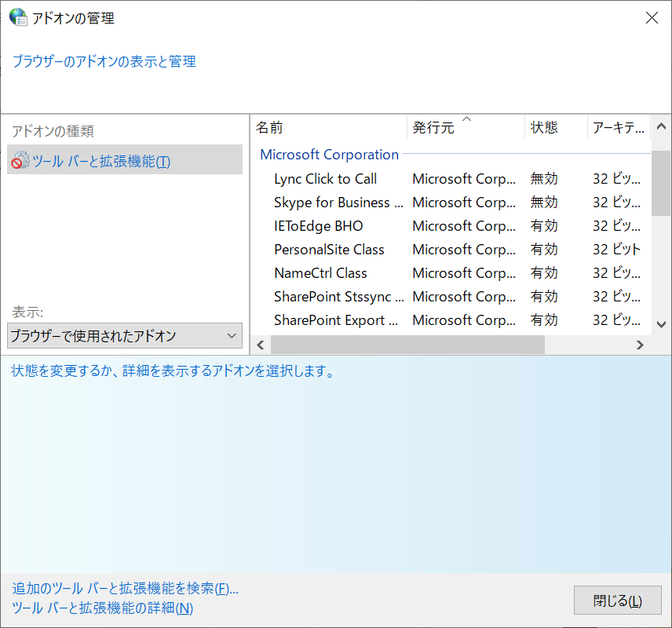The height and width of the screenshot is (628, 672).
Task: Click the gear icon beside ツール バーと拡張機能
Action: click(x=20, y=160)
